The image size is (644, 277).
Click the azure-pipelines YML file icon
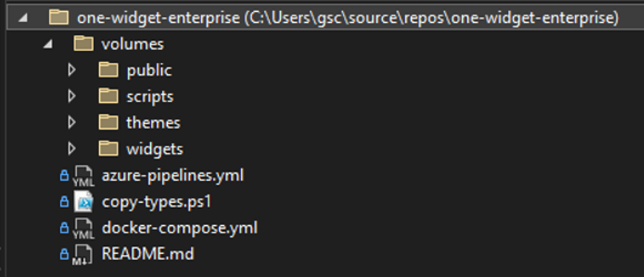(x=84, y=176)
